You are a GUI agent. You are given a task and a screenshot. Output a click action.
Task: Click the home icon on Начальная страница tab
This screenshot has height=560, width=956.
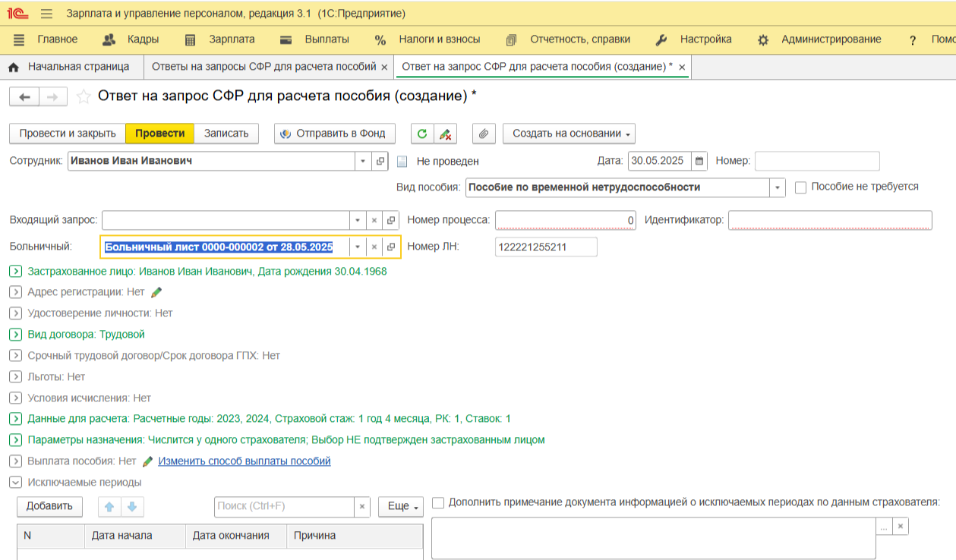click(13, 68)
